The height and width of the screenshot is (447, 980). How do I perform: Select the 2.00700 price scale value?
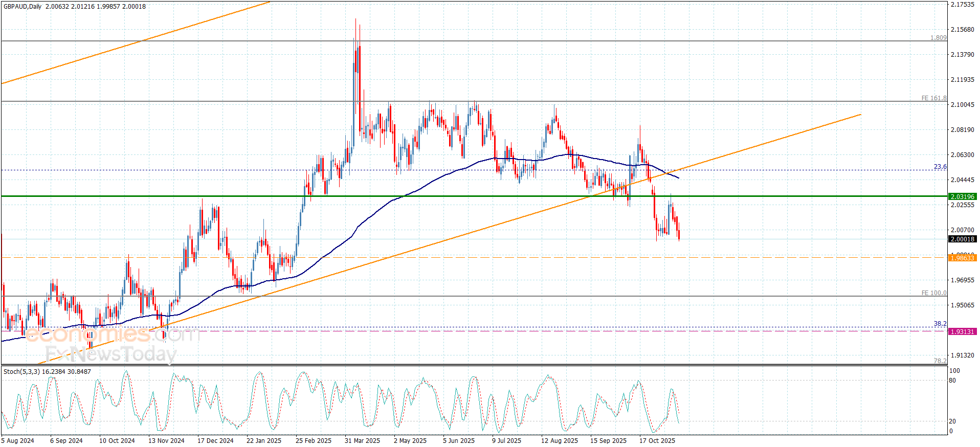963,230
